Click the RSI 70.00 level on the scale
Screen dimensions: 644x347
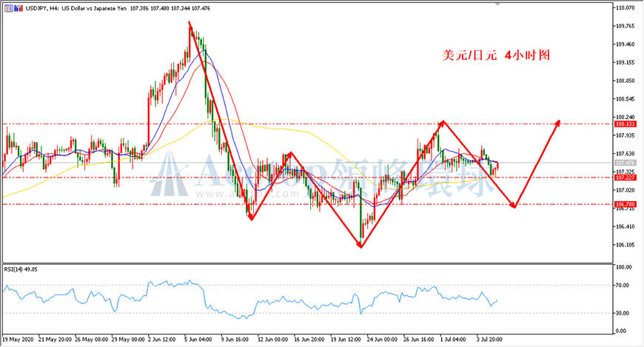pos(623,285)
